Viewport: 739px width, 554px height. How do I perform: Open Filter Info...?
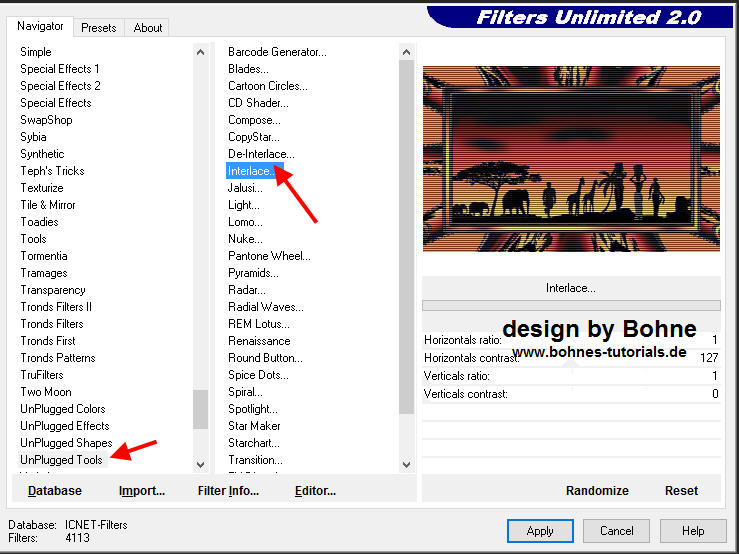click(x=228, y=491)
